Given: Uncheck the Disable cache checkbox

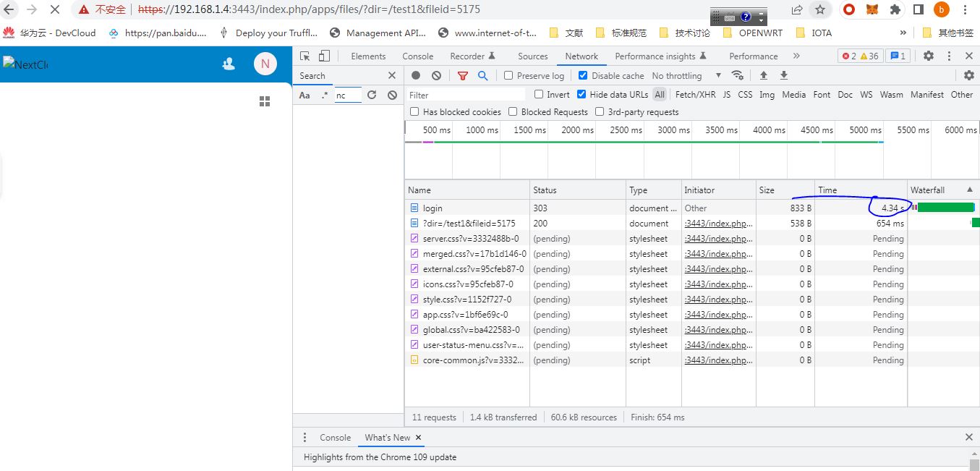Looking at the screenshot, I should 582,75.
